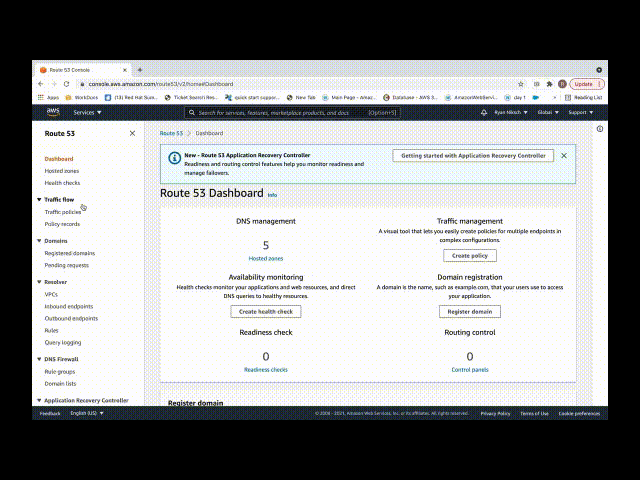Screen dimensions: 640x480
Task: Open the Readiness checks link
Action: tap(266, 369)
